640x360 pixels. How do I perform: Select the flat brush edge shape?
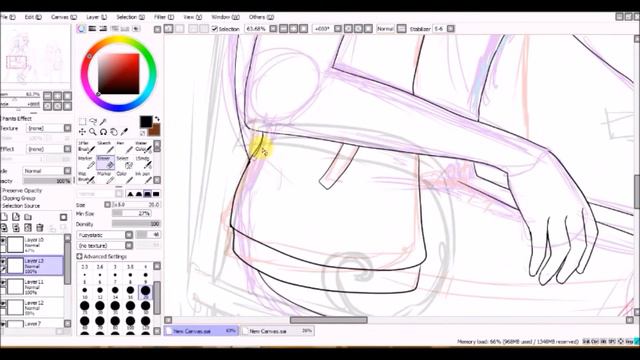(x=156, y=194)
